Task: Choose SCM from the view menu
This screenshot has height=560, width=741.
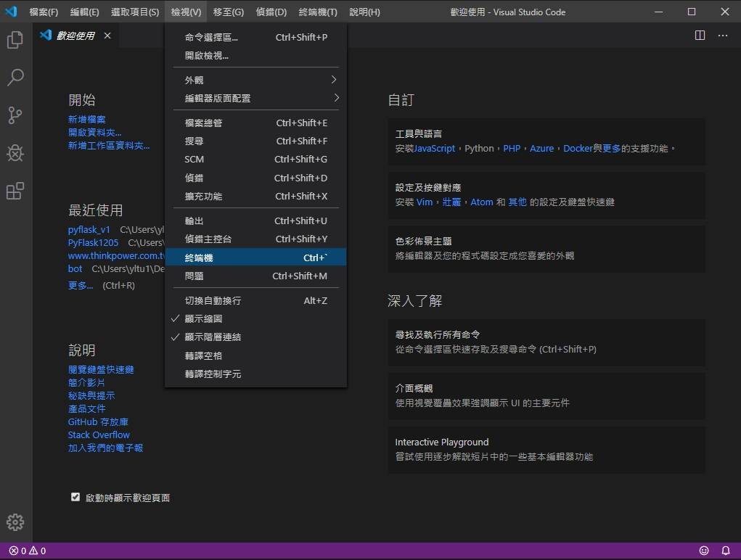Action: [255, 159]
